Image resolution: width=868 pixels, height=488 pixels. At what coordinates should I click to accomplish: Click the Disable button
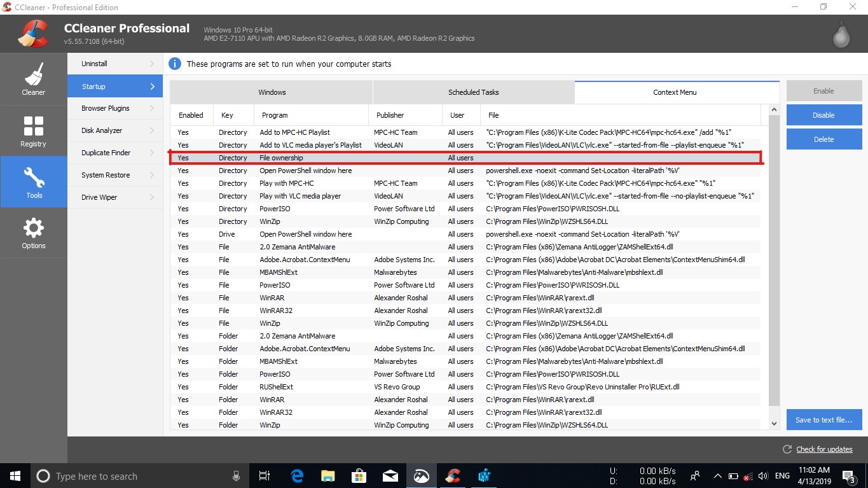(x=823, y=115)
